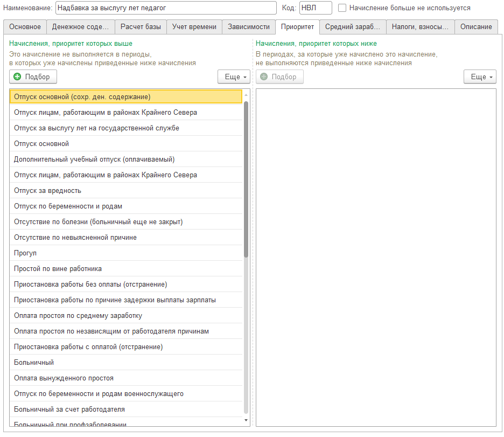Select 'Отпуск за вредность' in the list

point(126,191)
